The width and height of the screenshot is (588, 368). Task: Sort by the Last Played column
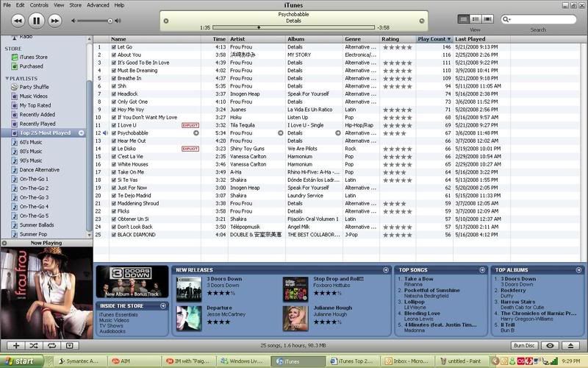pos(481,39)
